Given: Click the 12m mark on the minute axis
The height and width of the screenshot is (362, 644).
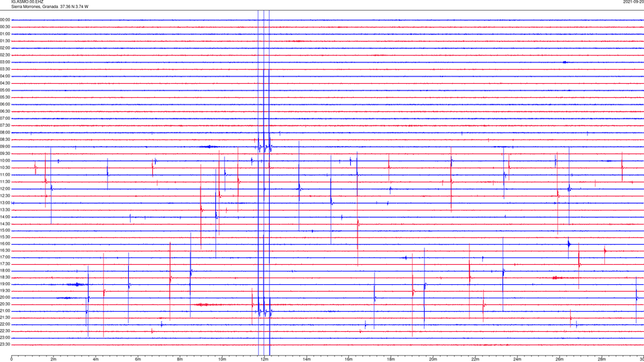Looking at the screenshot, I should click(264, 359).
